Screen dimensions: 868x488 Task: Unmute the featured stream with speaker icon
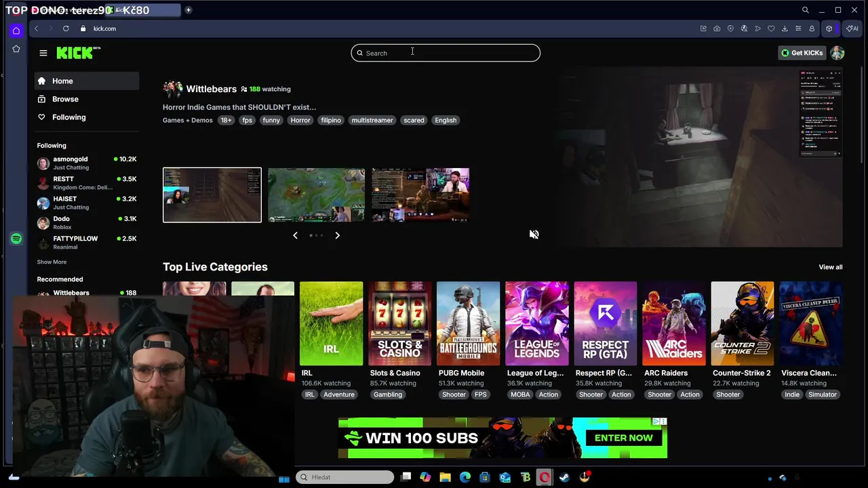tap(534, 235)
